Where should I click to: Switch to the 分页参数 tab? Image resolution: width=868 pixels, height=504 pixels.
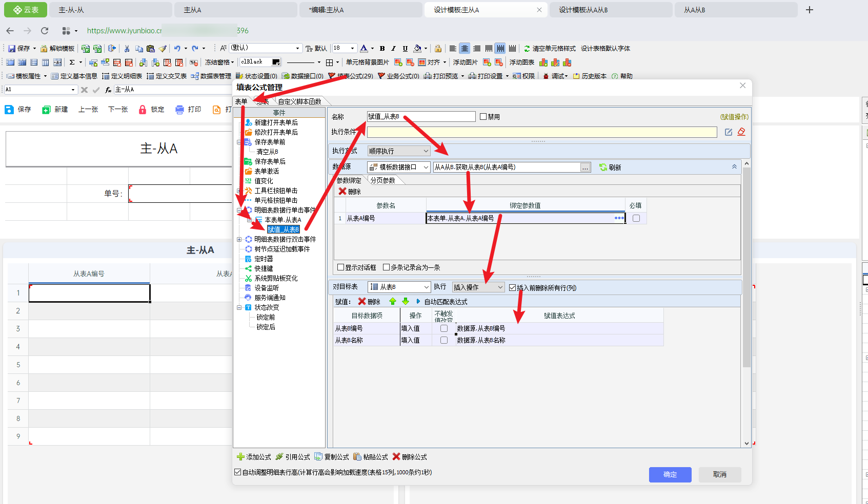tap(382, 180)
